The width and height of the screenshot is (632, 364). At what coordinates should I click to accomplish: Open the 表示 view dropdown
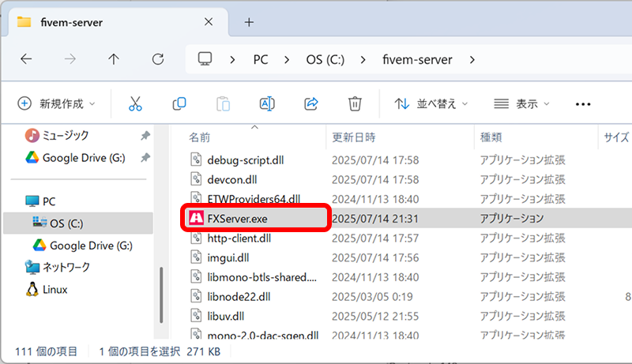click(x=521, y=104)
